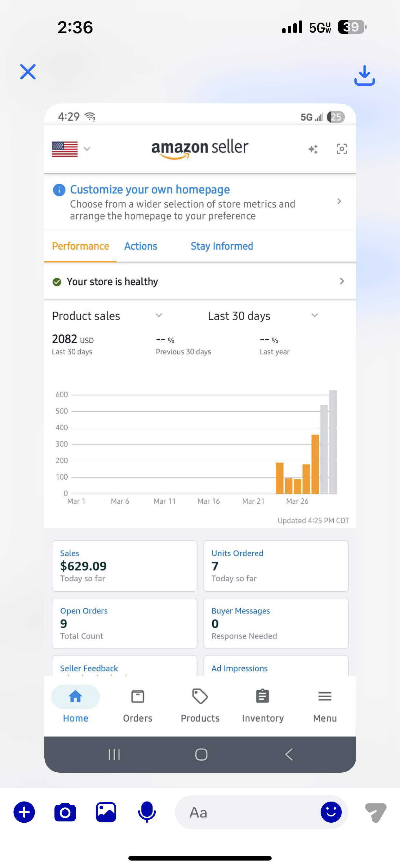Tap the sparkle AI assistant icon
The width and height of the screenshot is (400, 868).
click(313, 149)
